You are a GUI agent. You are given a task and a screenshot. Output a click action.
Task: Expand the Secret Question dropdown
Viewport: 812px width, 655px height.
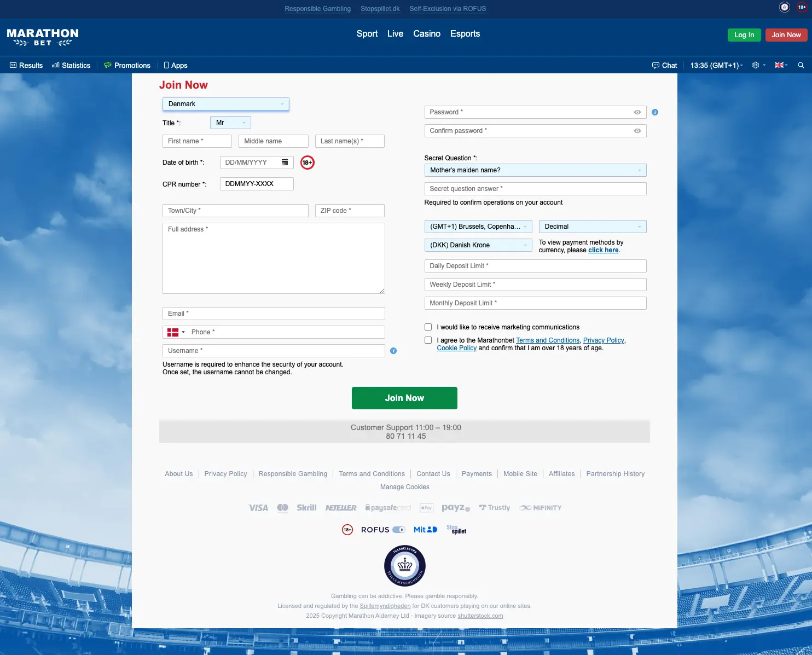(535, 170)
